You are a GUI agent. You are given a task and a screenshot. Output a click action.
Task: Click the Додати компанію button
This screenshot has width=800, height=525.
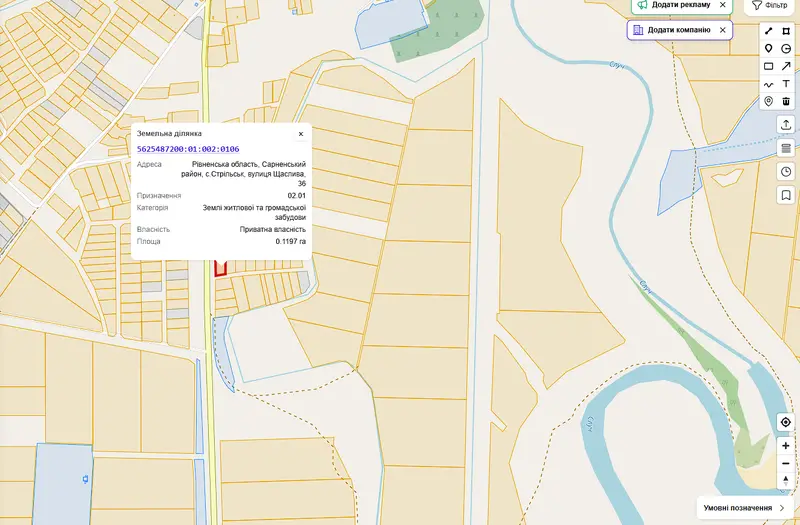(x=679, y=30)
